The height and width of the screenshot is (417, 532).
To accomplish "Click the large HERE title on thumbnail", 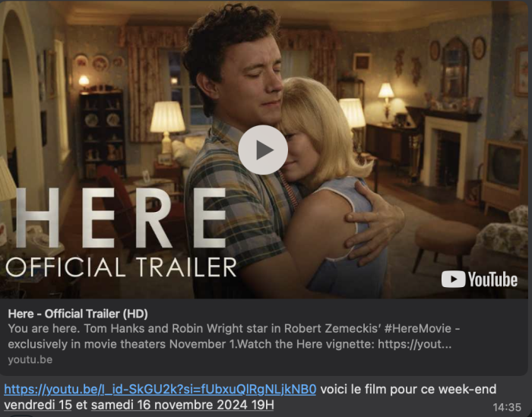I will pyautogui.click(x=121, y=218).
